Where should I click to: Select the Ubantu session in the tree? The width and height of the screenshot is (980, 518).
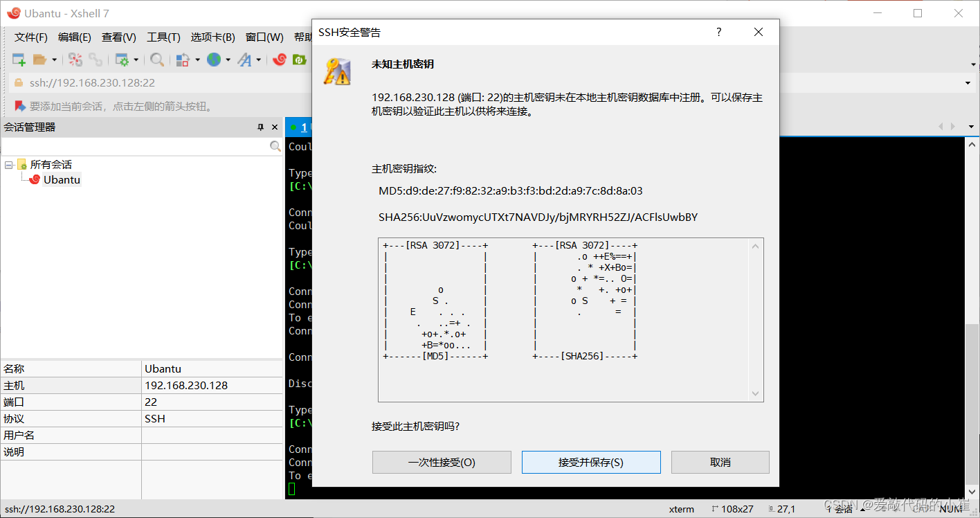[62, 179]
